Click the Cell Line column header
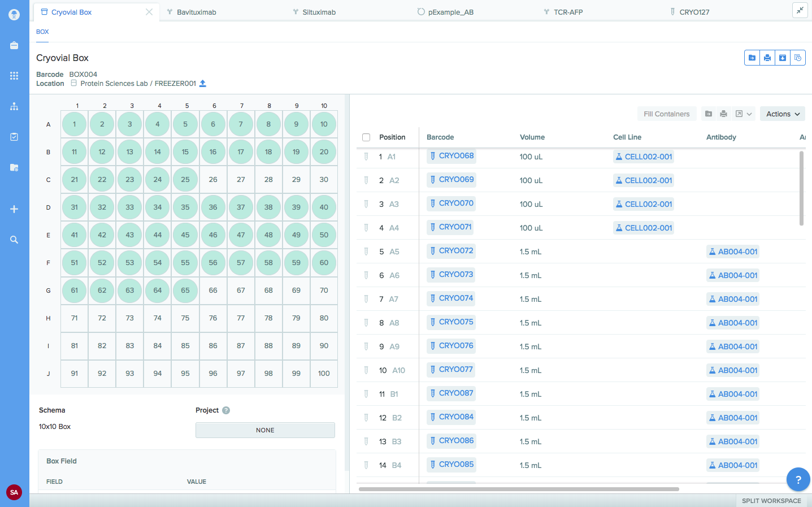This screenshot has height=507, width=812. tap(627, 137)
